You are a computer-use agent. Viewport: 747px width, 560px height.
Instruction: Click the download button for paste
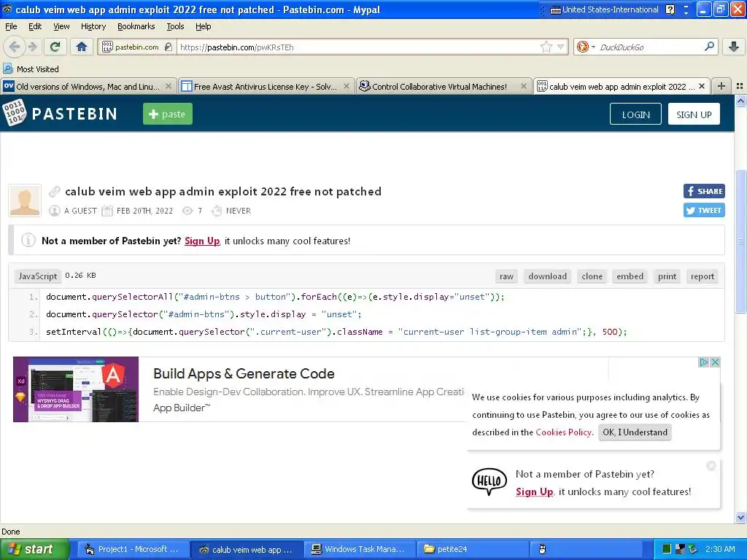pyautogui.click(x=547, y=276)
